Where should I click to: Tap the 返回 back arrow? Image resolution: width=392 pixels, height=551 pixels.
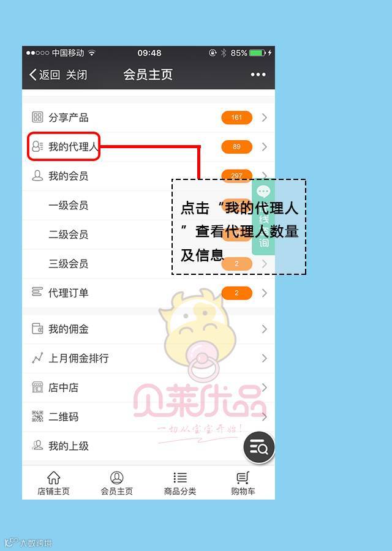pyautogui.click(x=33, y=75)
